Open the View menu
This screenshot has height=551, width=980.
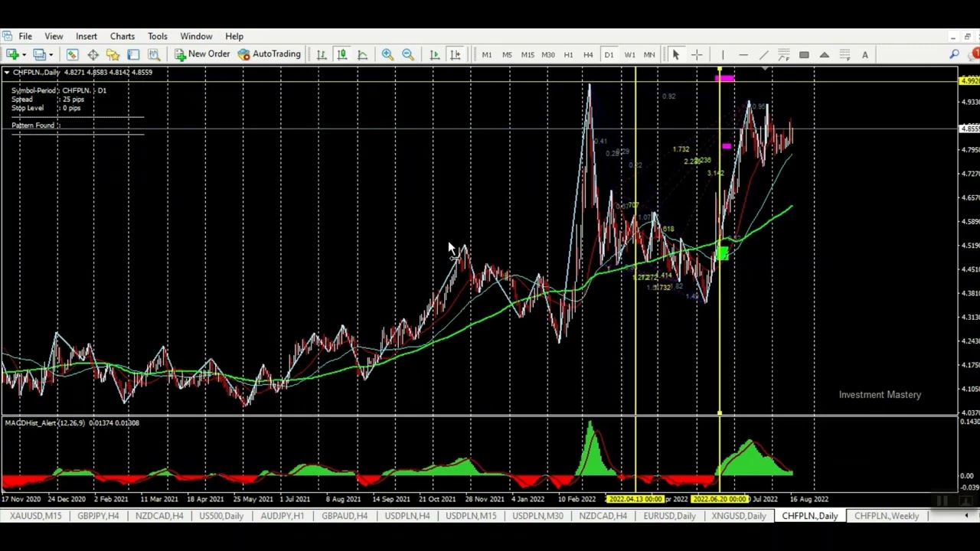(54, 36)
